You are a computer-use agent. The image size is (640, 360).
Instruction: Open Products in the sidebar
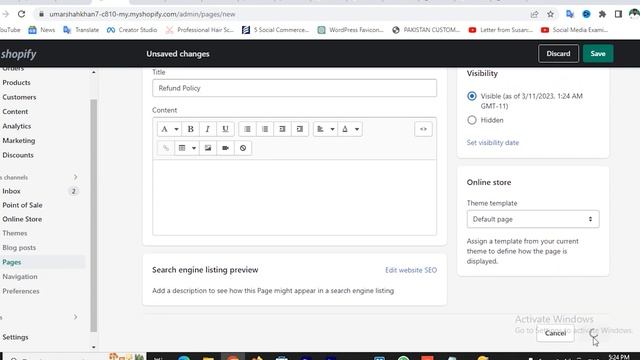(16, 82)
